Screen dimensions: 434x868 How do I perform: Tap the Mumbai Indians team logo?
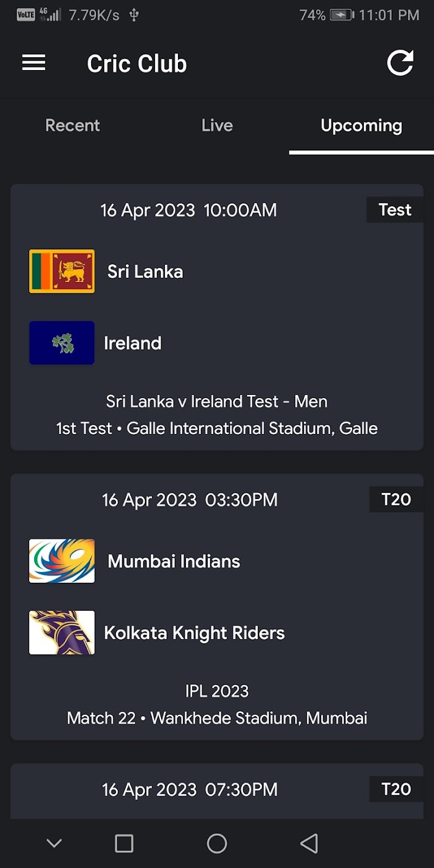click(62, 561)
